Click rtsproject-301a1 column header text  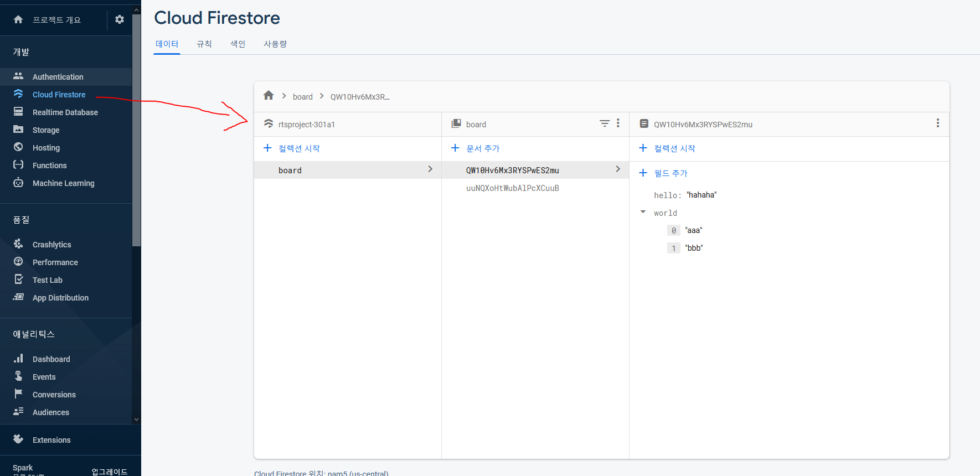click(307, 125)
